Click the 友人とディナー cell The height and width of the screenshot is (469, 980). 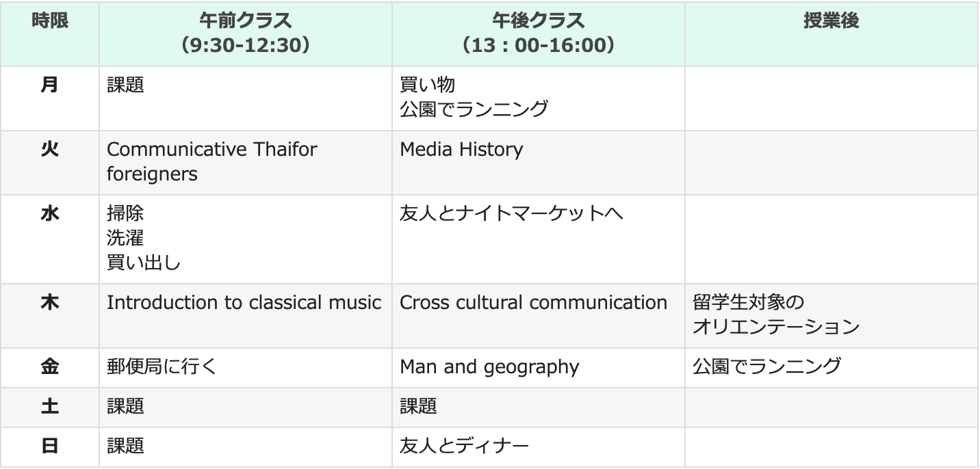click(x=539, y=447)
